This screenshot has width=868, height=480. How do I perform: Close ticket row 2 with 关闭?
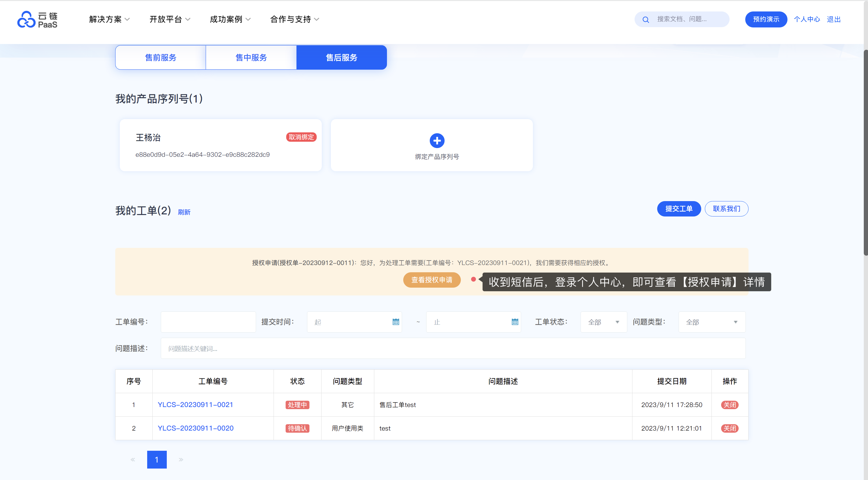(729, 428)
